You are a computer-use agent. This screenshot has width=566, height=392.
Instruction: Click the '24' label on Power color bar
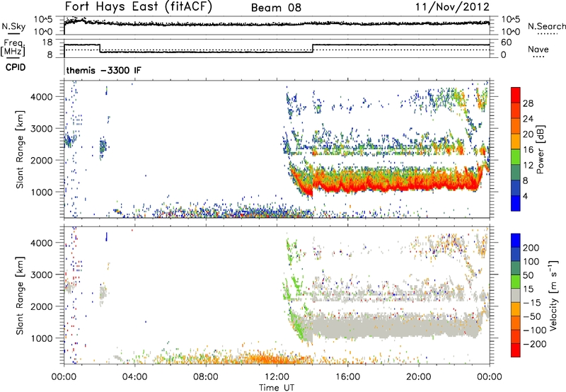point(528,119)
